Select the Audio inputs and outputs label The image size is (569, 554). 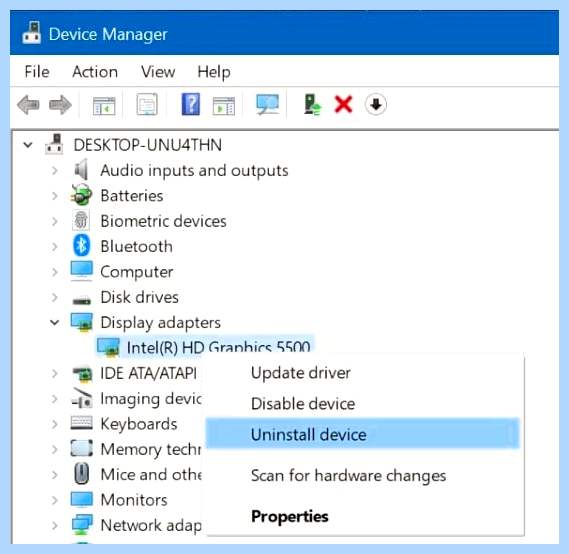194,171
